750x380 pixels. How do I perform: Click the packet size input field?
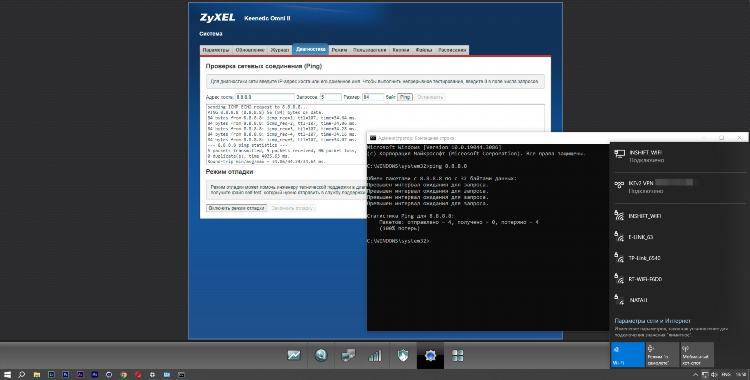tap(373, 97)
